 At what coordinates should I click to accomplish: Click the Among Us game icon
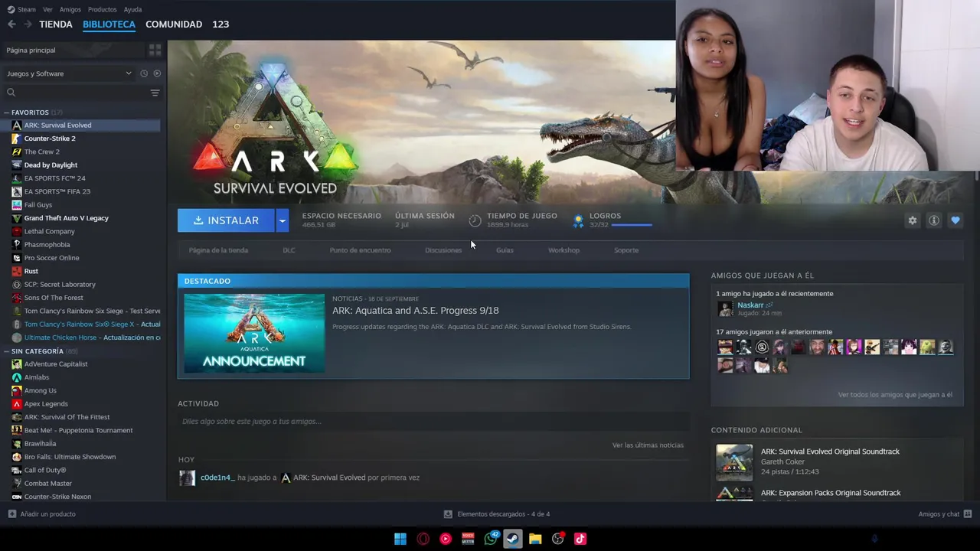[17, 390]
